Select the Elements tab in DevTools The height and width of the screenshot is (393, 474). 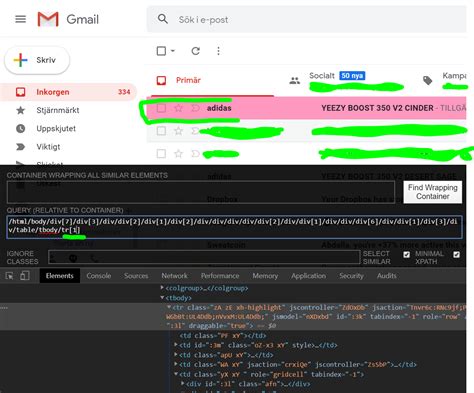pos(60,276)
